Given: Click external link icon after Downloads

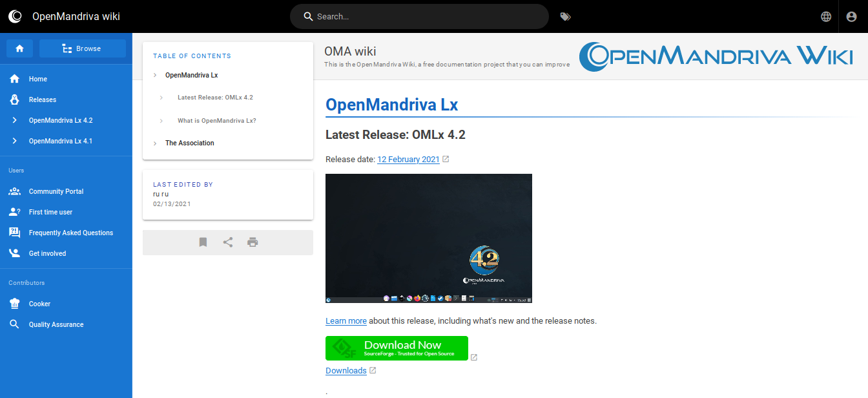Looking at the screenshot, I should 373,370.
